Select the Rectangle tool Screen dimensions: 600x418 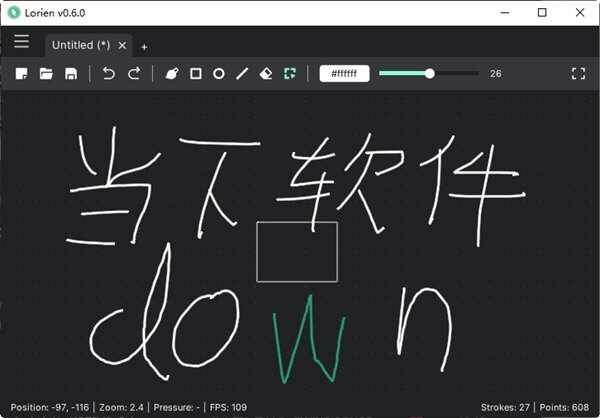(x=196, y=74)
